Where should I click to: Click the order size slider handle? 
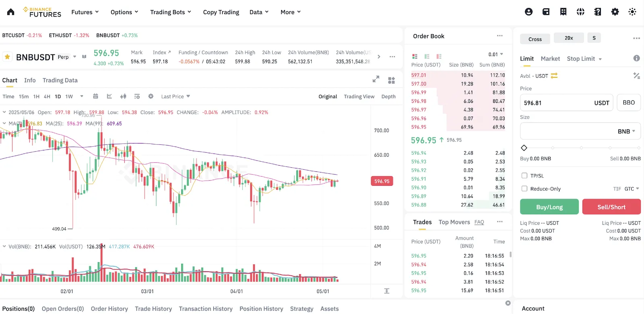coord(524,148)
